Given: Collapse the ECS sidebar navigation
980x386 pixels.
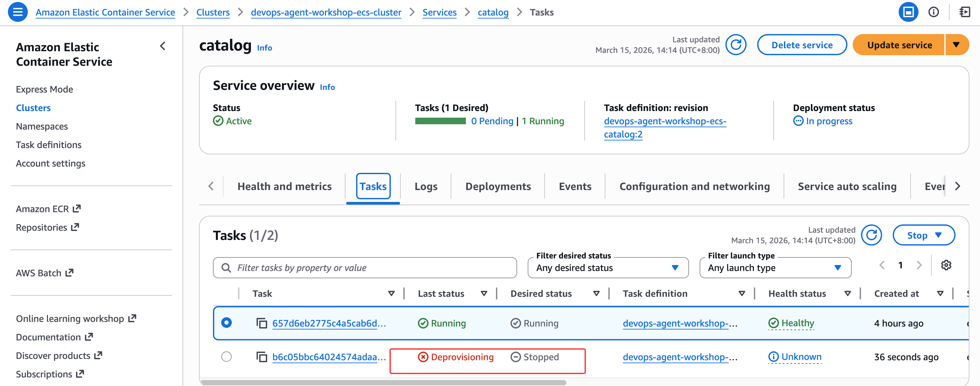Looking at the screenshot, I should pyautogui.click(x=163, y=46).
